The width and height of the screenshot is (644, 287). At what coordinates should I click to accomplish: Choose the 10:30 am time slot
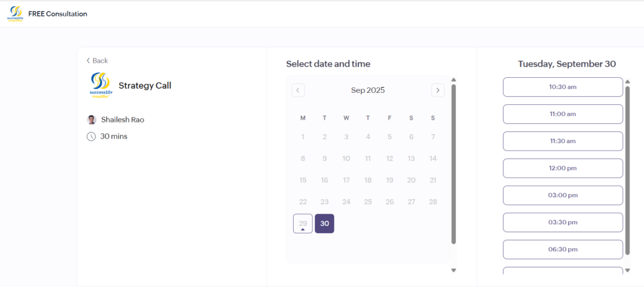pos(562,87)
